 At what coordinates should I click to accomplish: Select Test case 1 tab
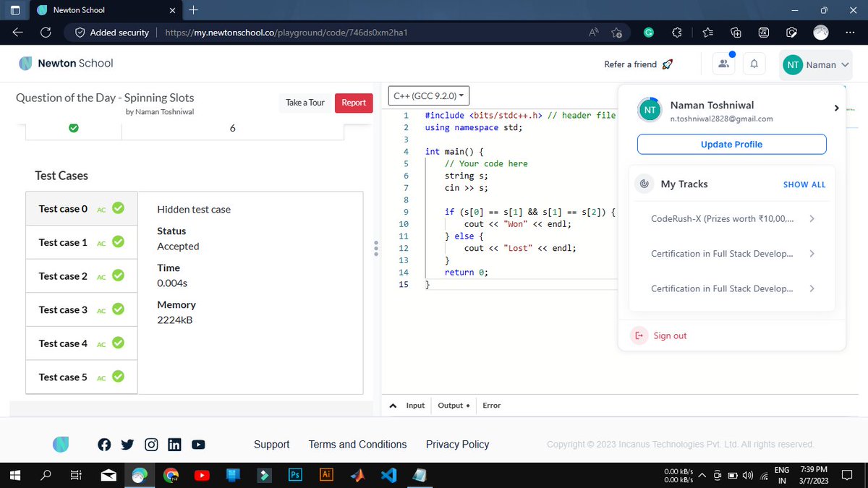tap(82, 242)
